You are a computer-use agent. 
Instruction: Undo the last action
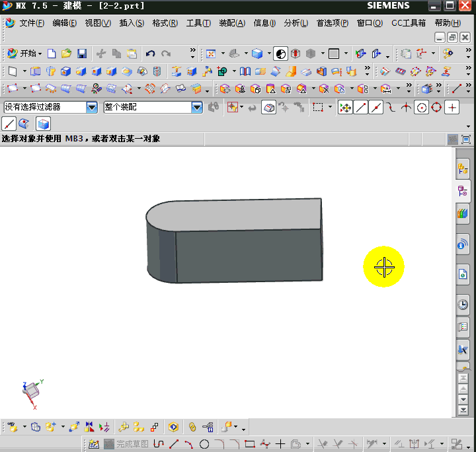point(150,54)
